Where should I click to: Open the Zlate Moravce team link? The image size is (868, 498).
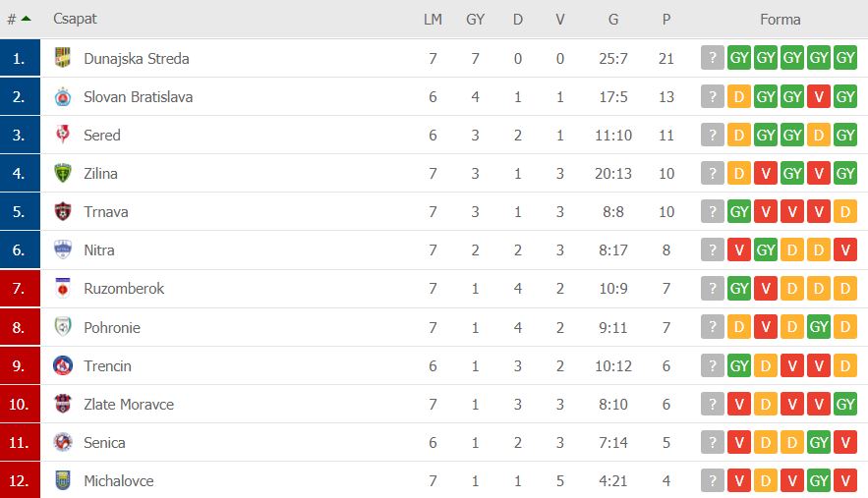click(129, 404)
